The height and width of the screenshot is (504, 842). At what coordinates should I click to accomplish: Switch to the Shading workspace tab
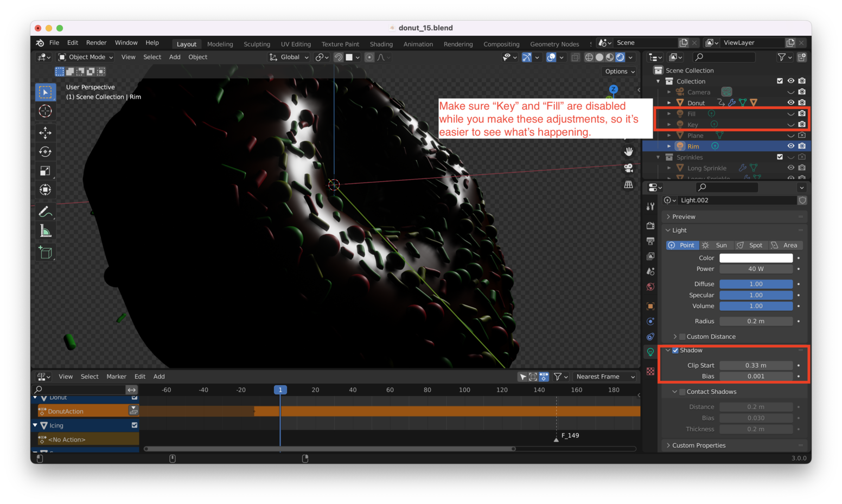381,44
